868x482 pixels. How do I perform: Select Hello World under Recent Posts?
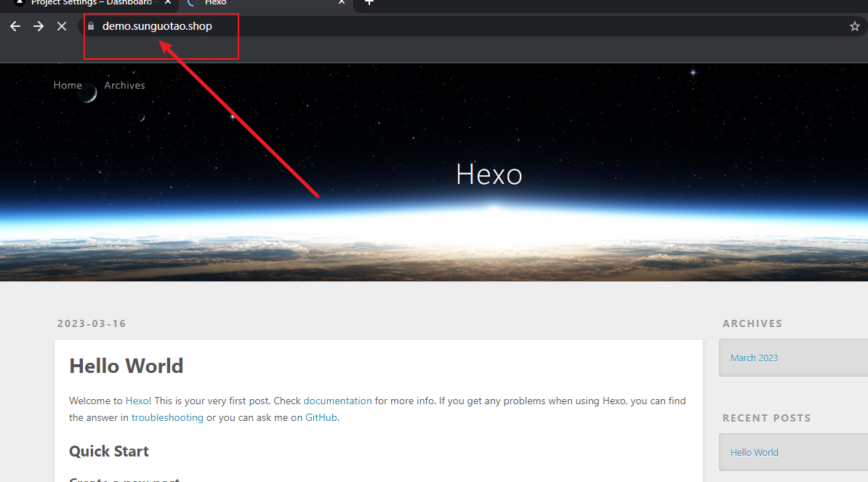754,452
